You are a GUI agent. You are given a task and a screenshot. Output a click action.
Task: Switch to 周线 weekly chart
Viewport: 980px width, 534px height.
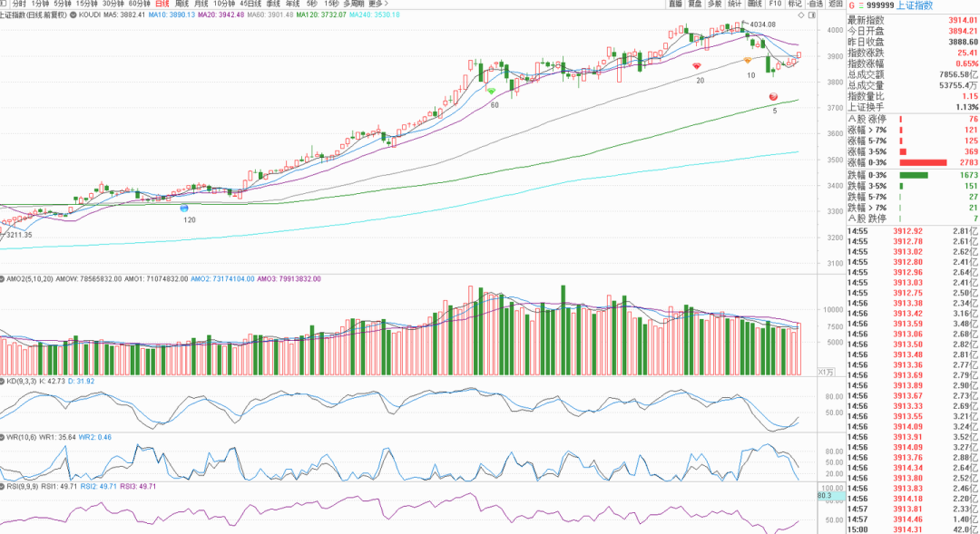click(181, 4)
